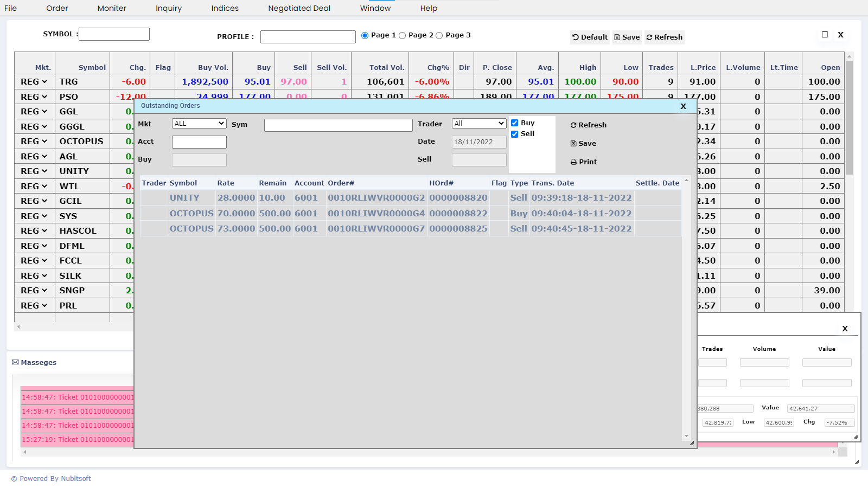Click the Symbol column header in the orders table
868x488 pixels.
coord(183,183)
